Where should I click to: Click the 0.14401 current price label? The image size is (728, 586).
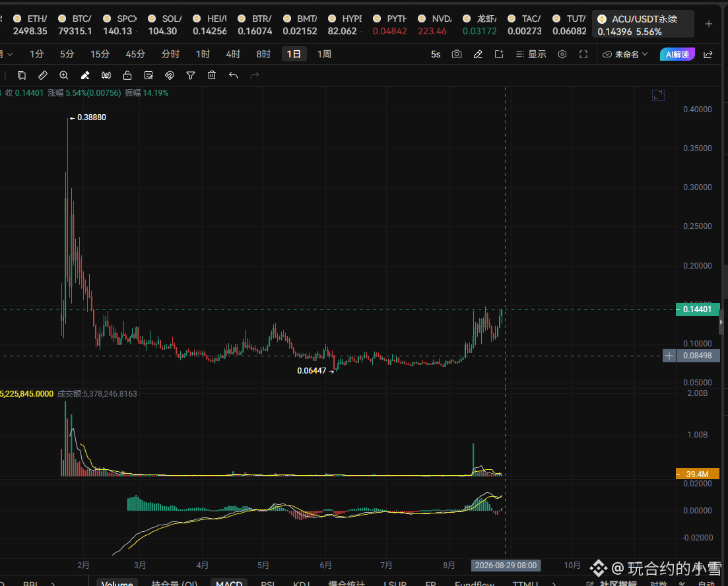click(x=698, y=309)
